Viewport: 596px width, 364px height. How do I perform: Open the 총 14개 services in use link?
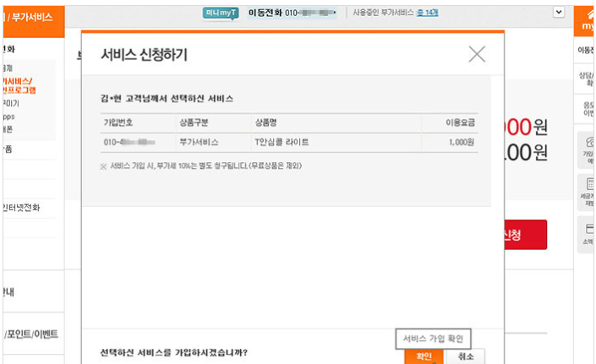tap(428, 13)
